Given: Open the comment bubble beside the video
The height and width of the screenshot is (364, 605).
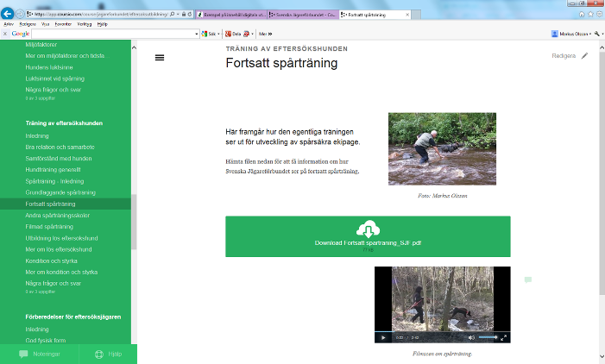Looking at the screenshot, I should click(528, 280).
